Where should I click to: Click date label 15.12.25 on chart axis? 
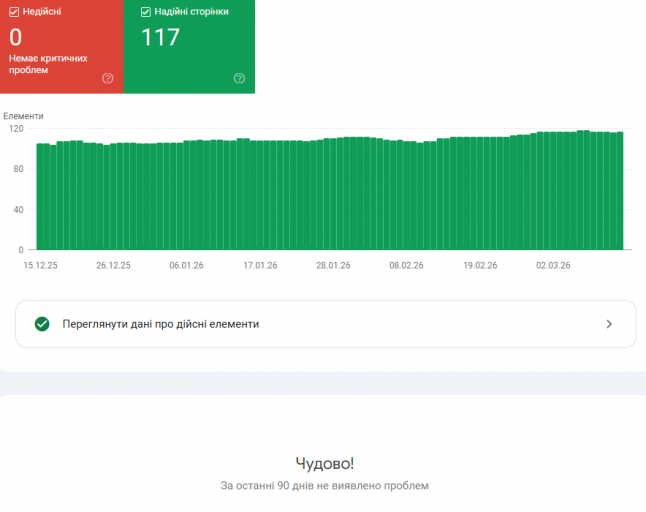click(x=40, y=265)
